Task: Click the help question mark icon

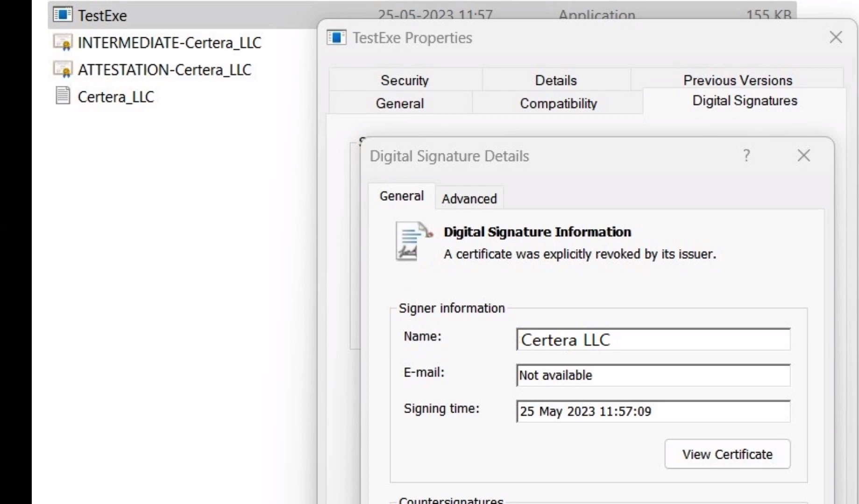Action: point(746,155)
